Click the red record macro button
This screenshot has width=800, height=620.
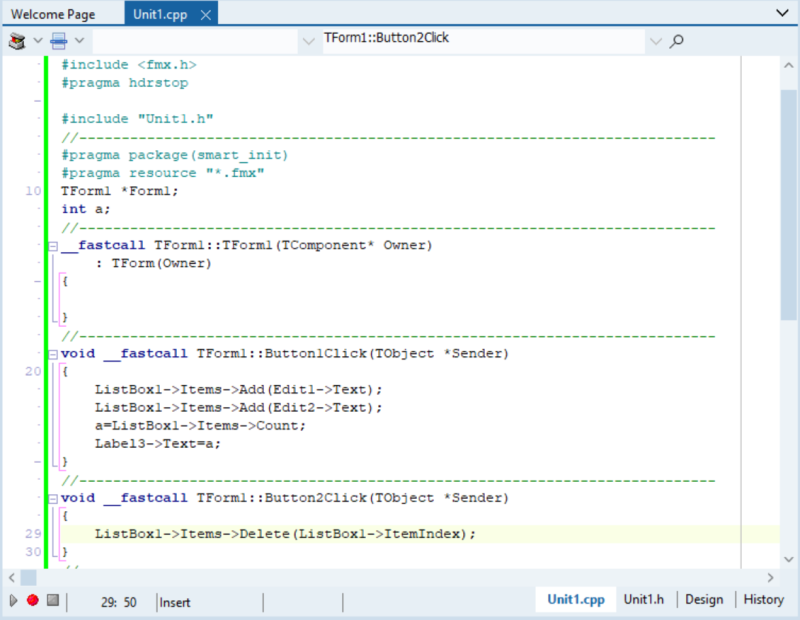(33, 600)
